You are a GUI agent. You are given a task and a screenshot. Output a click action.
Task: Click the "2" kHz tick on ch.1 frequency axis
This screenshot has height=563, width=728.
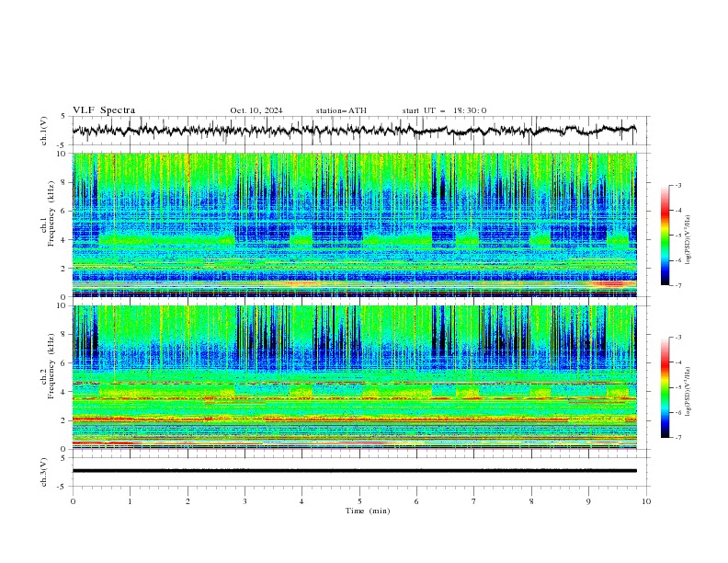coord(64,269)
